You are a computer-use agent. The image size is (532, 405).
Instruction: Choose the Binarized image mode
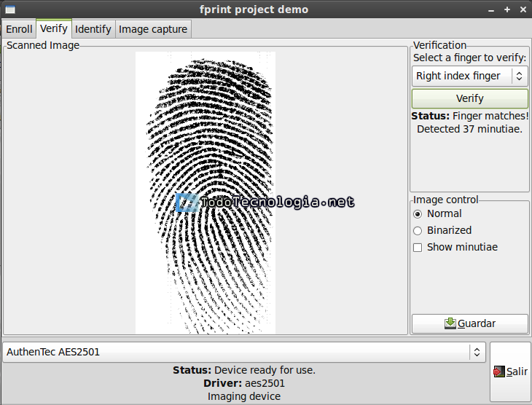[418, 230]
